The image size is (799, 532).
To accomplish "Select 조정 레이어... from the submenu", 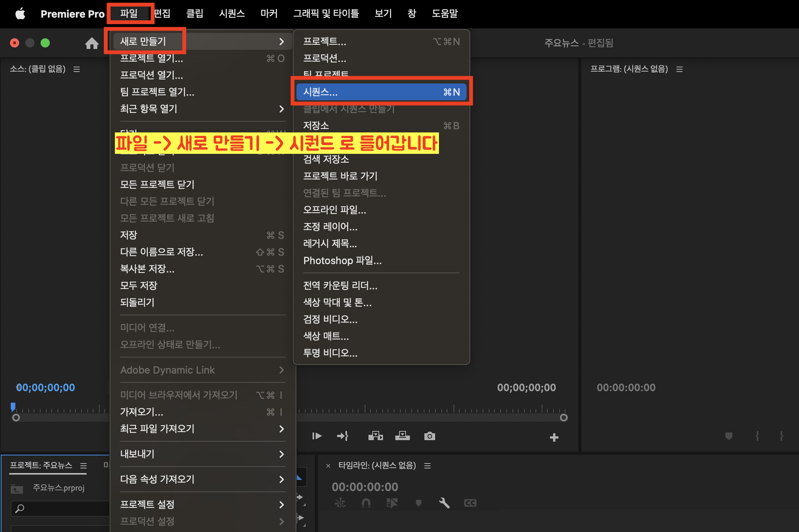I will click(x=330, y=227).
